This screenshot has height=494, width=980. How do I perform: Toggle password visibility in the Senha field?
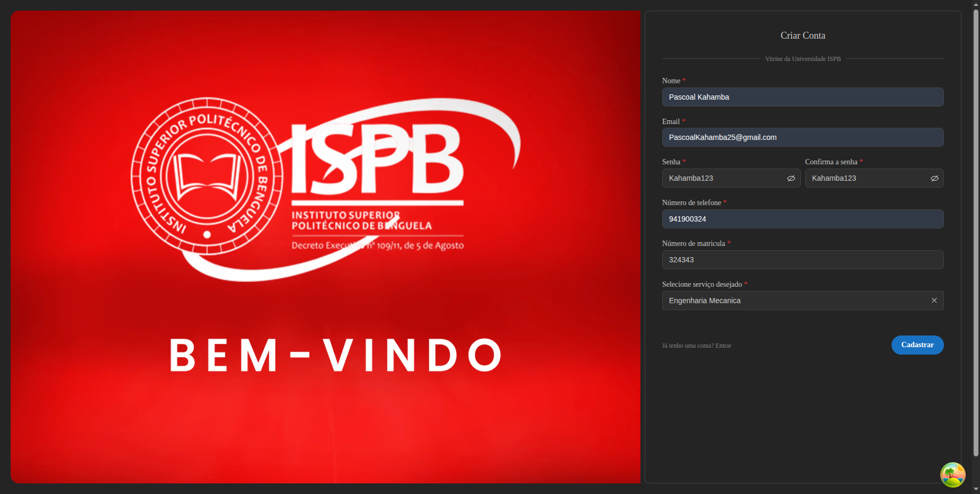coord(791,179)
